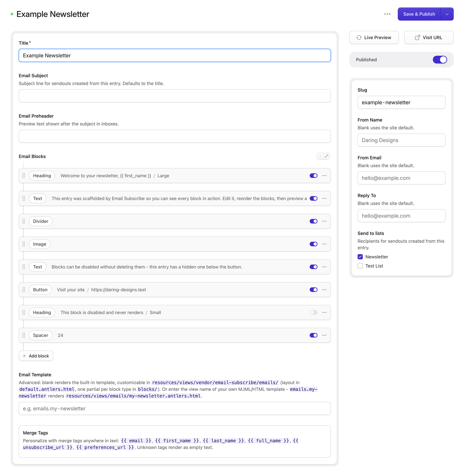
Task: Expand the Spacer block
Action: coord(174,335)
